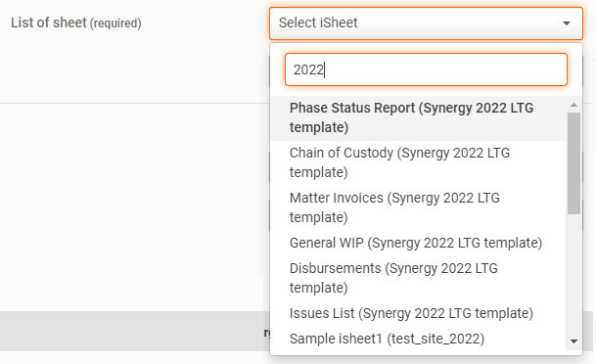This screenshot has width=596, height=364.
Task: Choose Chain of Custody (Synergy 2022 LTG template)
Action: [418, 162]
